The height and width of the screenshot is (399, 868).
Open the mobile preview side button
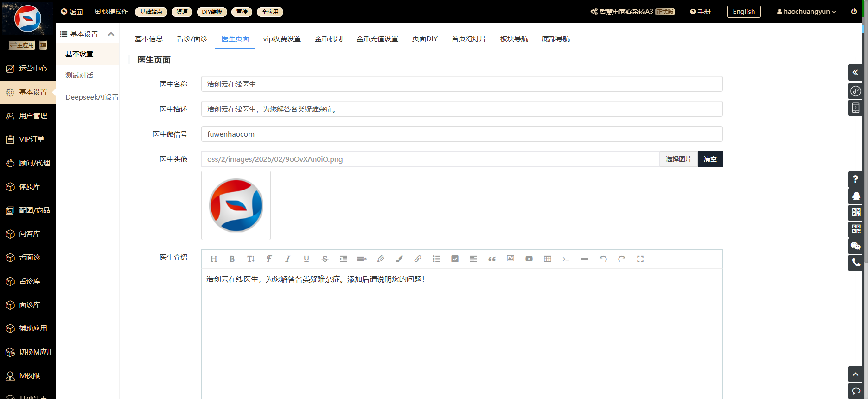(855, 108)
